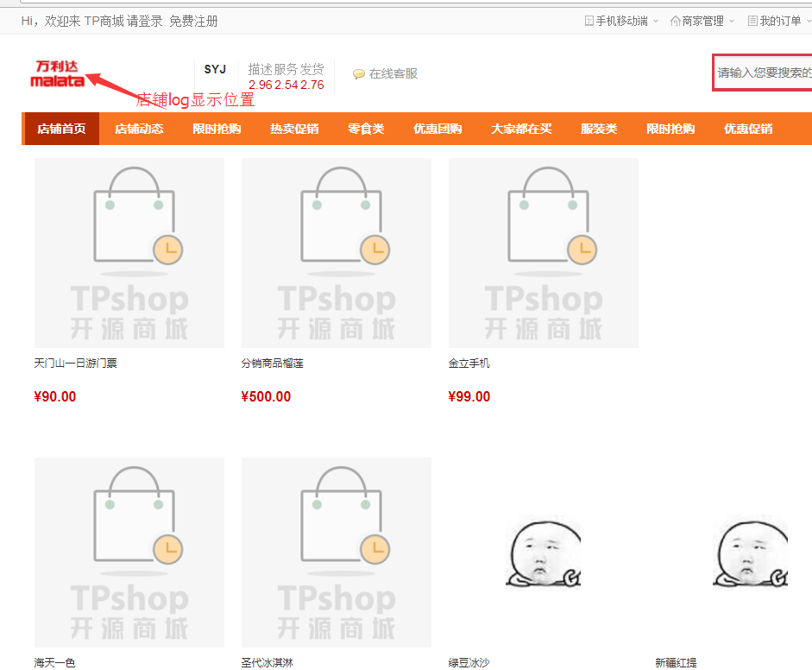Image resolution: width=812 pixels, height=670 pixels.
Task: Open the 分销商品榴莲 product title link
Action: tap(273, 363)
